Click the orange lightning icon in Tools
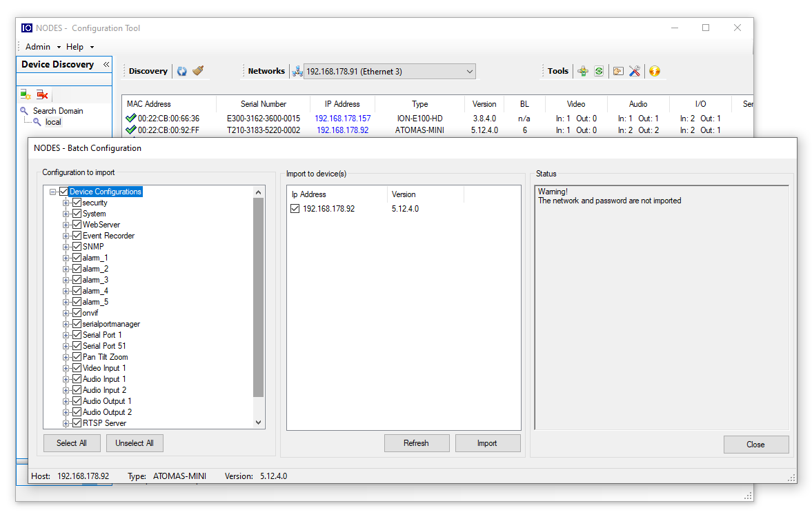The image size is (812, 519). pos(655,71)
